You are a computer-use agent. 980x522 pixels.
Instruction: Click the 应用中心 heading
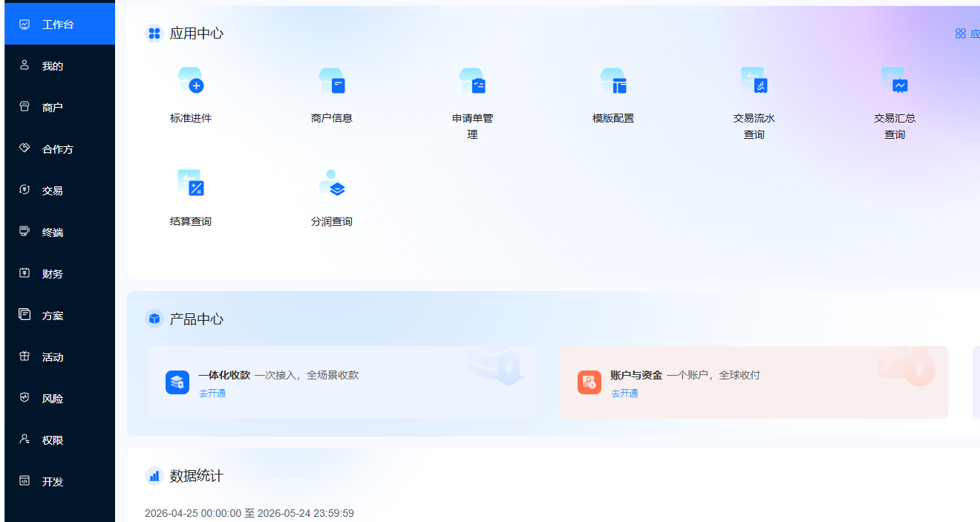(x=197, y=33)
